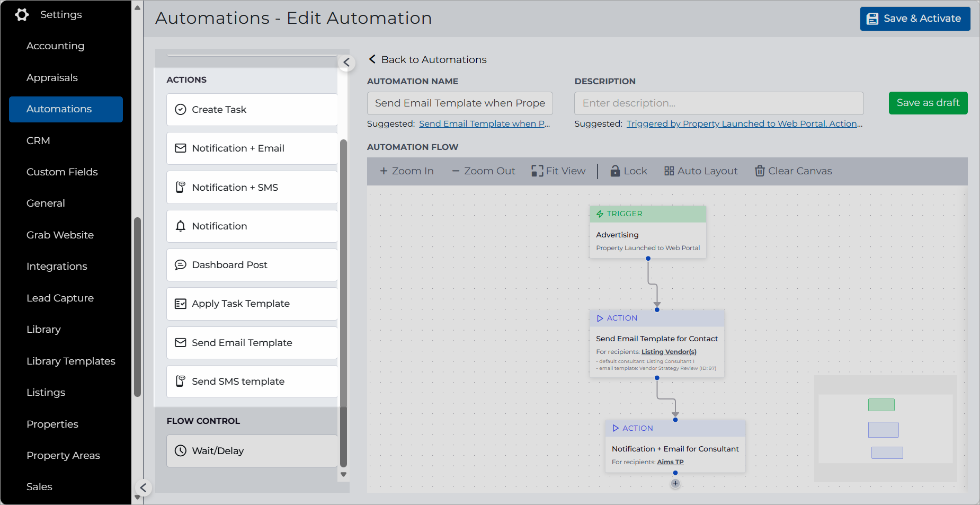Image resolution: width=980 pixels, height=505 pixels.
Task: Open Library settings
Action: tap(43, 330)
